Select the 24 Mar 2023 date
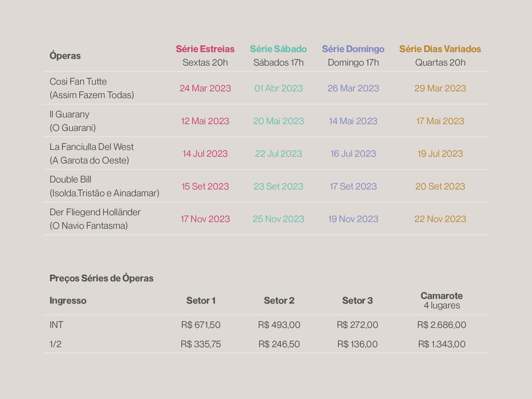Screen dimensions: 532x399 click(205, 88)
